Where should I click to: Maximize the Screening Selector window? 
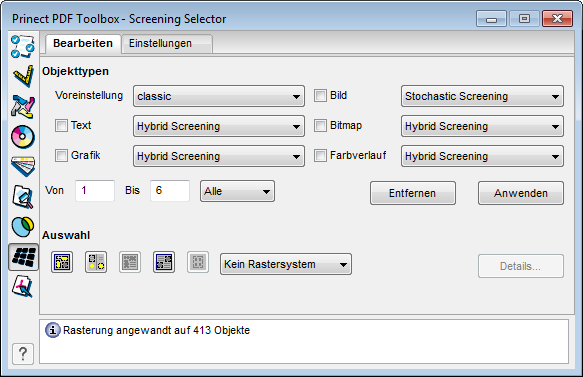point(524,19)
